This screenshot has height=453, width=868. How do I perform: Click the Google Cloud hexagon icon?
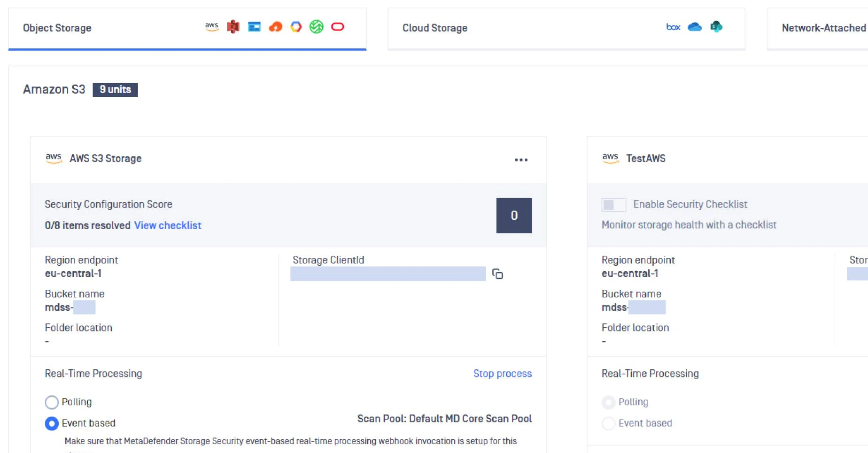click(296, 27)
